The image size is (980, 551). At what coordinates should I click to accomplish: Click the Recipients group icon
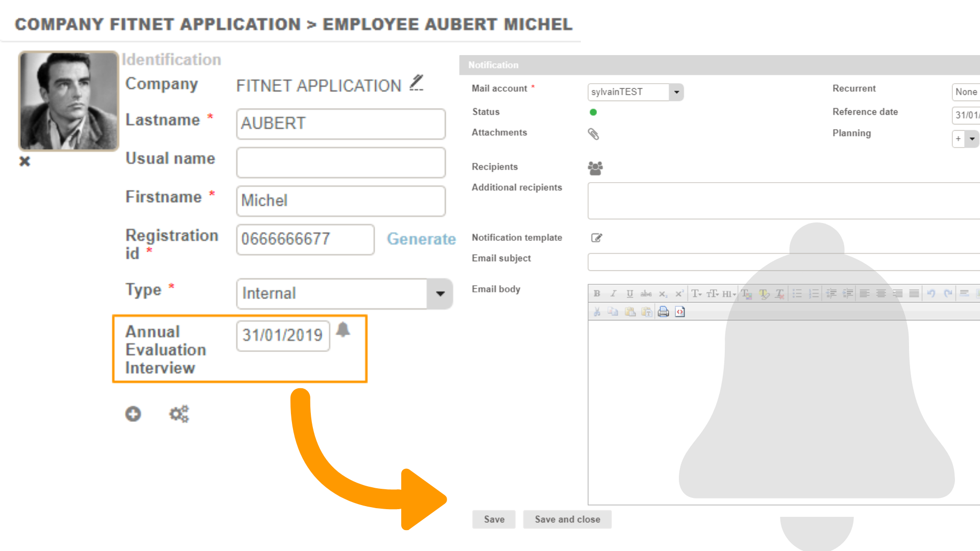[595, 168]
